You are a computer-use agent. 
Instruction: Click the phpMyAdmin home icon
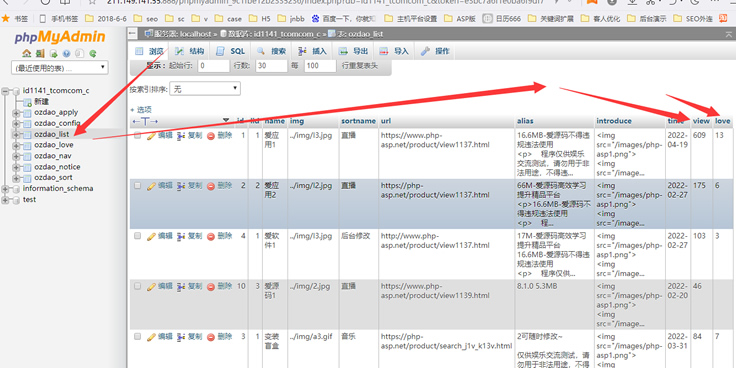(x=27, y=54)
